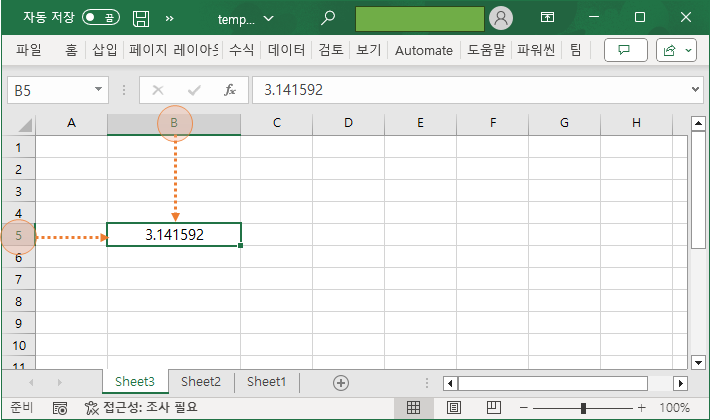The width and height of the screenshot is (710, 420).
Task: Add a new sheet with plus icon
Action: tap(340, 382)
